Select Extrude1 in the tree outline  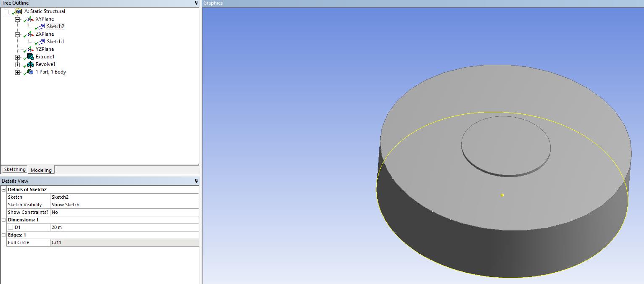(45, 57)
